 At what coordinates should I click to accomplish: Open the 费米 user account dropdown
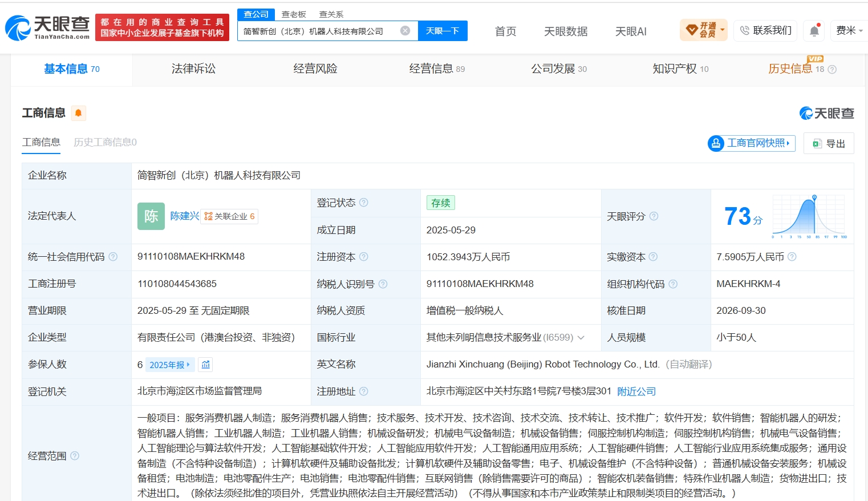pos(849,31)
